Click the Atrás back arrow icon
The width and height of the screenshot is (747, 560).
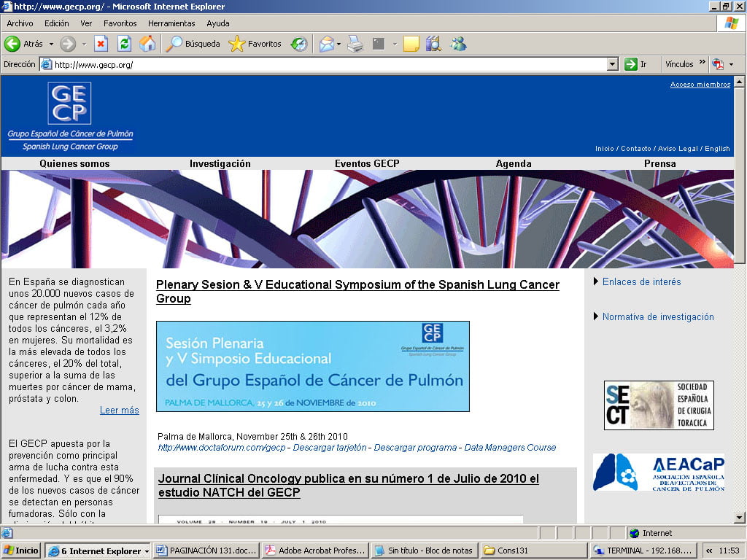click(x=12, y=44)
